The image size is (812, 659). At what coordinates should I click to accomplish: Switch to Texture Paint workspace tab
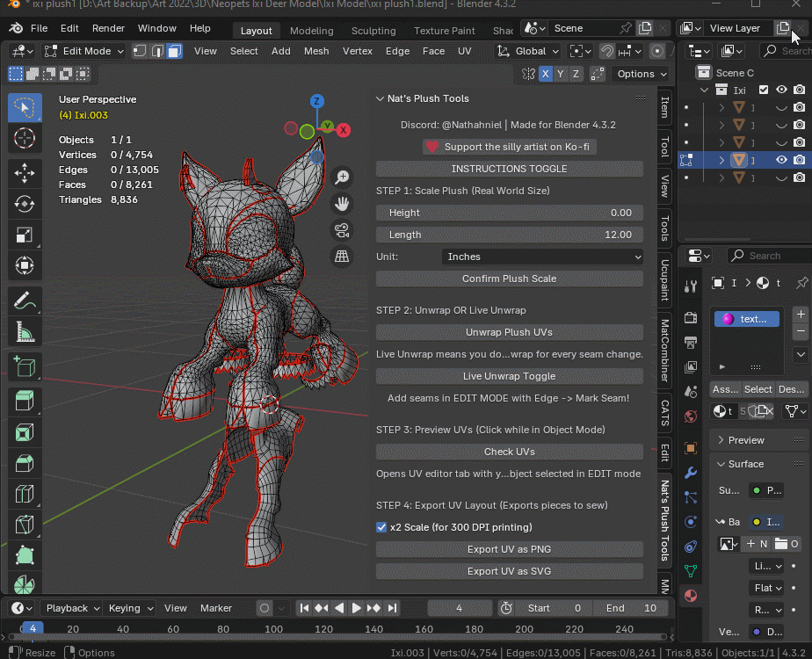click(444, 31)
